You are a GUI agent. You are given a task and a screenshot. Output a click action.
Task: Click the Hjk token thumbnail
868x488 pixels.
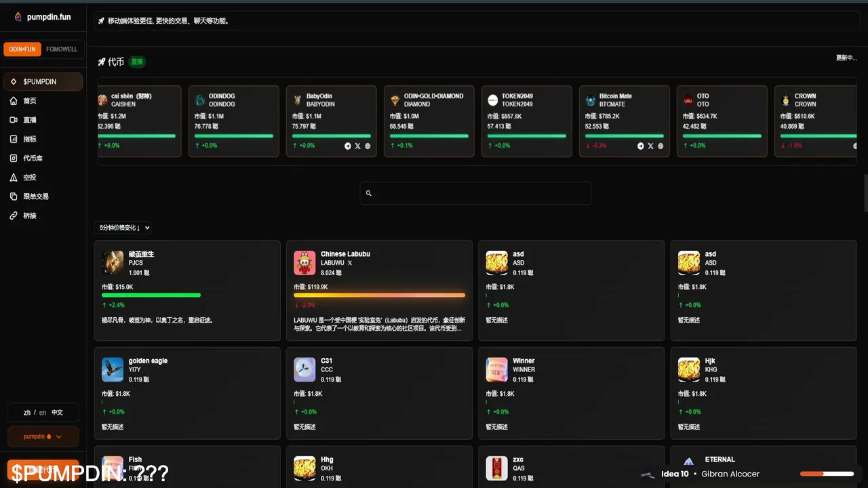point(689,369)
